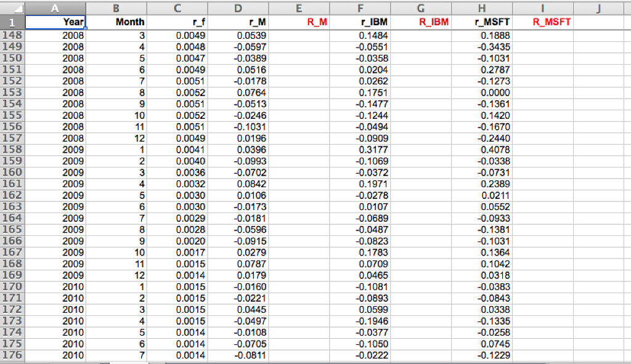
Task: Click r_f value 0.0020
Action: coord(177,241)
